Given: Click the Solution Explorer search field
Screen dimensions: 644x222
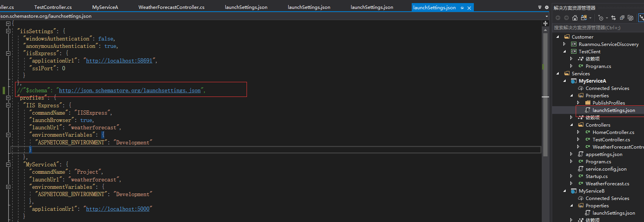Looking at the screenshot, I should click(x=598, y=28).
